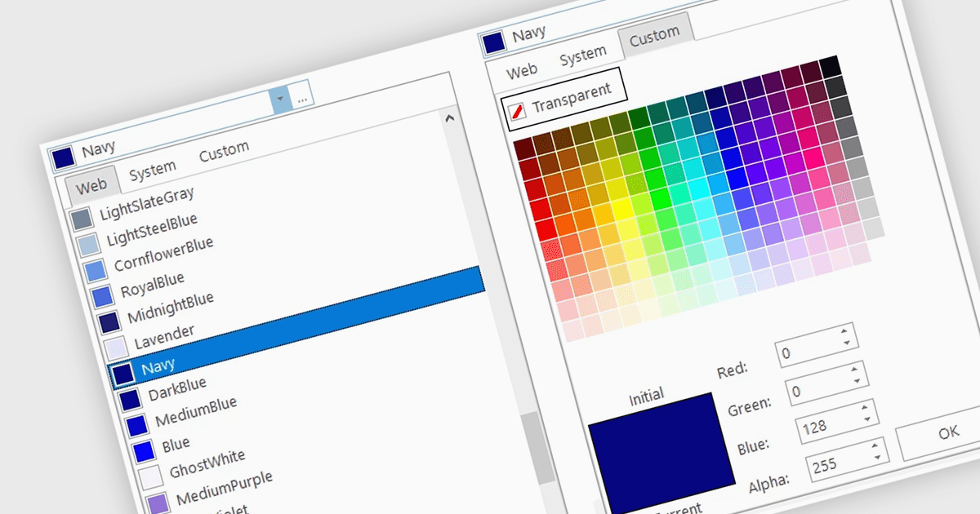Select the Custom tab in the right dialog
980x514 pixels.
654,35
